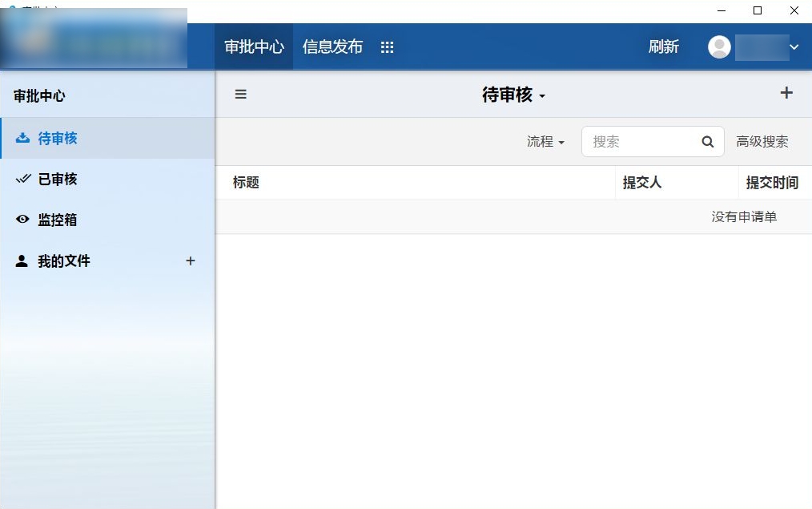Click the 刷新 refresh button
This screenshot has width=812, height=509.
[x=663, y=47]
